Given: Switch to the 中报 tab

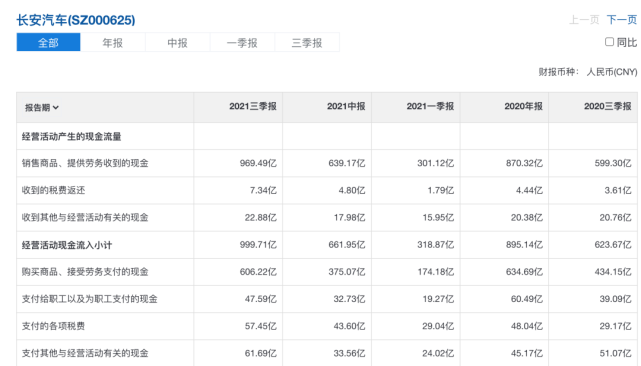Looking at the screenshot, I should click(177, 43).
